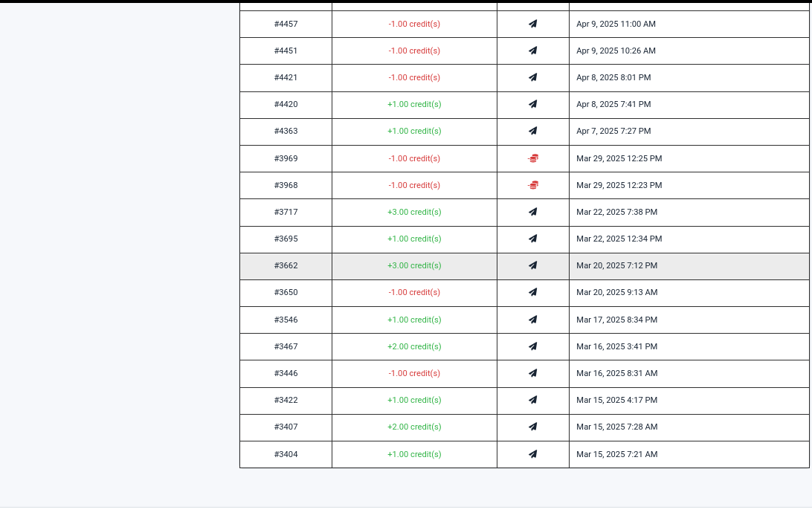This screenshot has height=521, width=812.
Task: Click the -1.00 credit(s) amount in row #4457
Action: point(414,24)
